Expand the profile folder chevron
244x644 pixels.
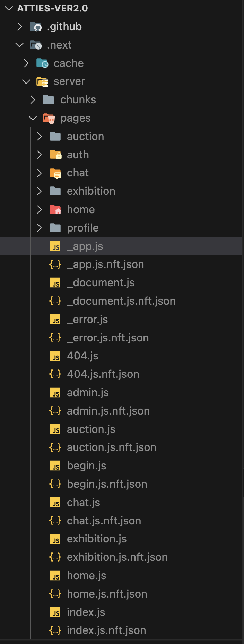[x=40, y=228]
